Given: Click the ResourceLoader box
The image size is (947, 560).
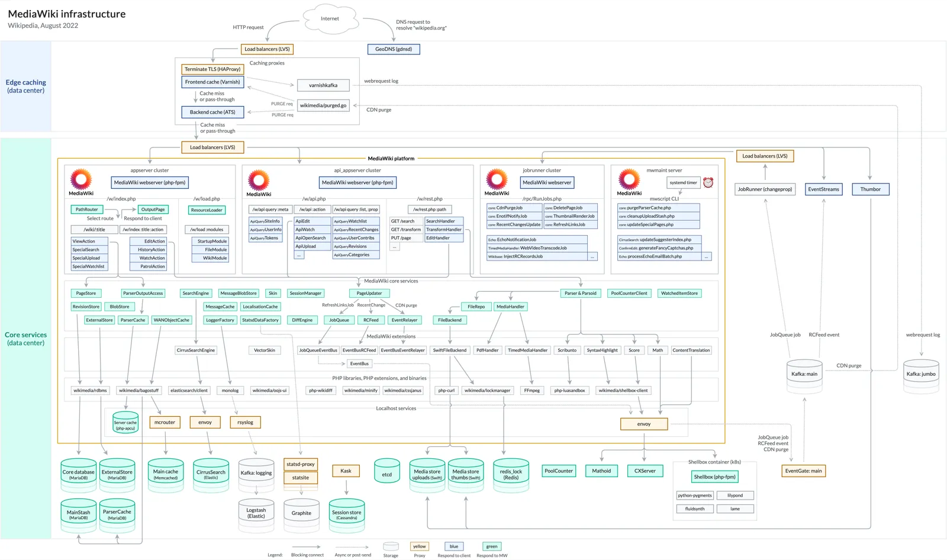Looking at the screenshot, I should tap(207, 210).
